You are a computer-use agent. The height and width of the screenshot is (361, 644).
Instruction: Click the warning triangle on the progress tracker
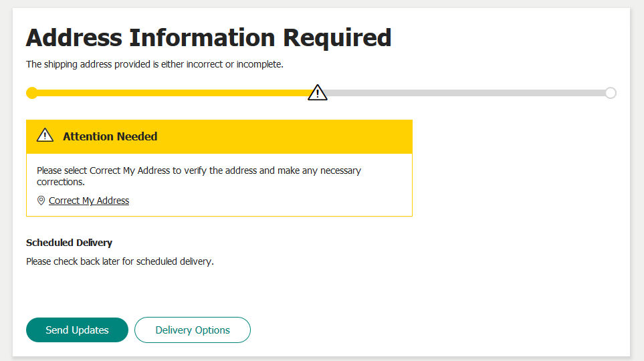click(318, 93)
